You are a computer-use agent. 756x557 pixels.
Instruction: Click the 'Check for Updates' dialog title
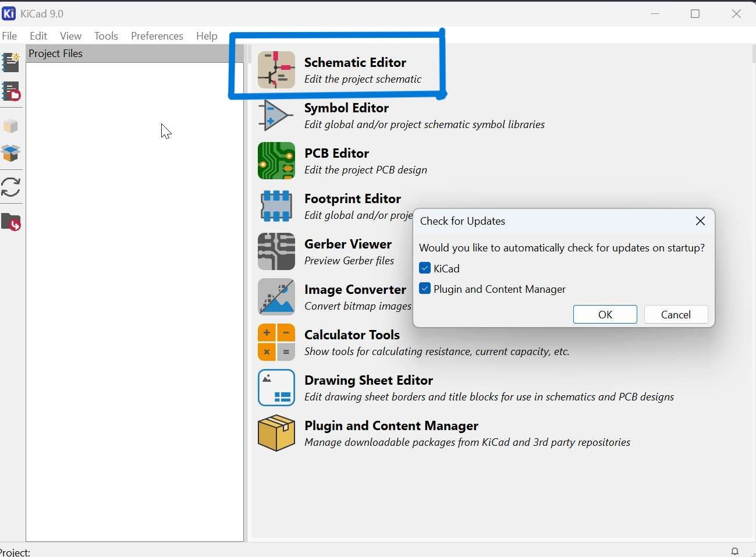pyautogui.click(x=463, y=221)
